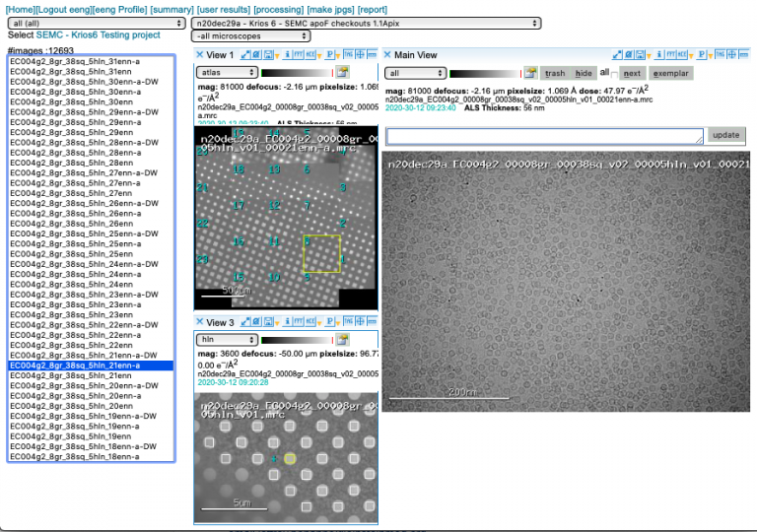Click the expand arrow icon in Main View toolbar
757x532 pixels.
617,54
